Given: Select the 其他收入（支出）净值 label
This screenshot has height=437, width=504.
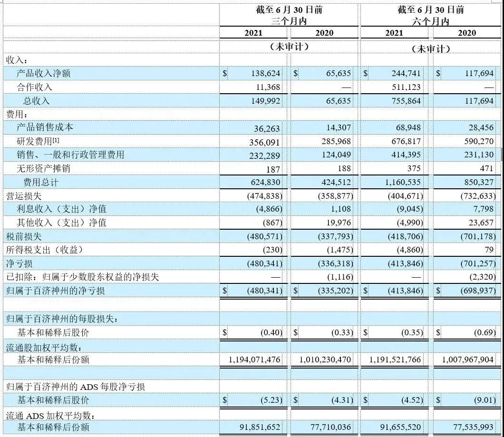Looking at the screenshot, I should 61,223.
